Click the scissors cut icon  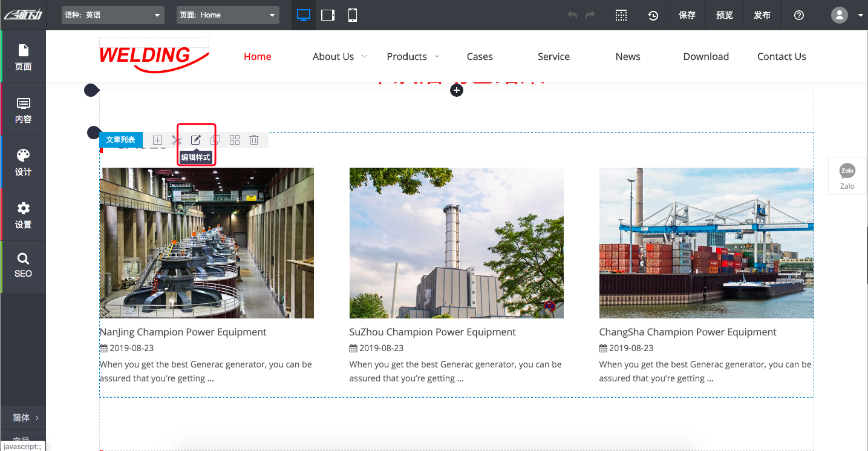coord(176,140)
